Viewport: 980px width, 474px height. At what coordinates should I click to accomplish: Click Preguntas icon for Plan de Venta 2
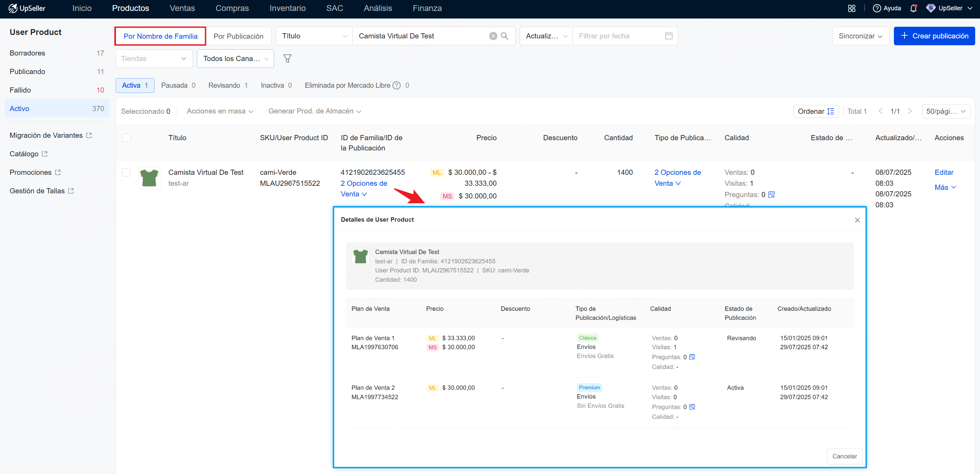coord(692,407)
